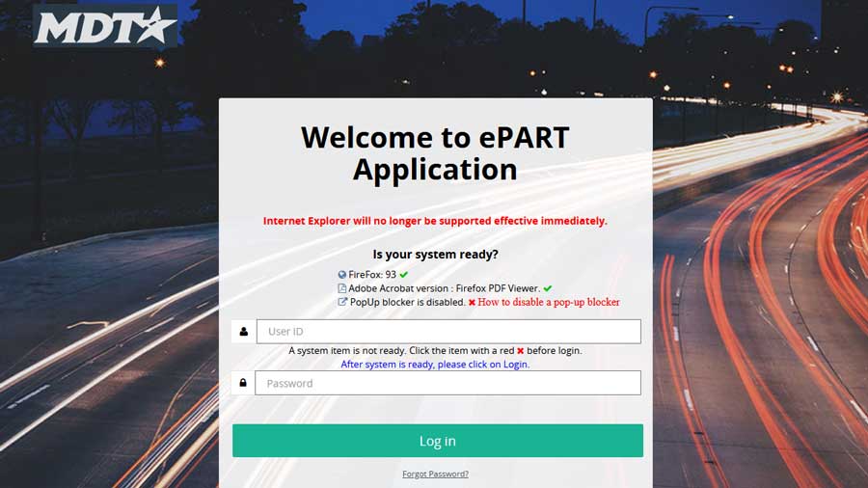Click the user silhouette icon beside User ID

[x=243, y=332]
